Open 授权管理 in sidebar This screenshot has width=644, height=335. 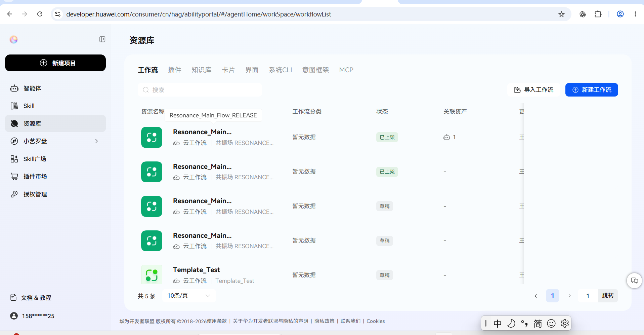(x=55, y=194)
